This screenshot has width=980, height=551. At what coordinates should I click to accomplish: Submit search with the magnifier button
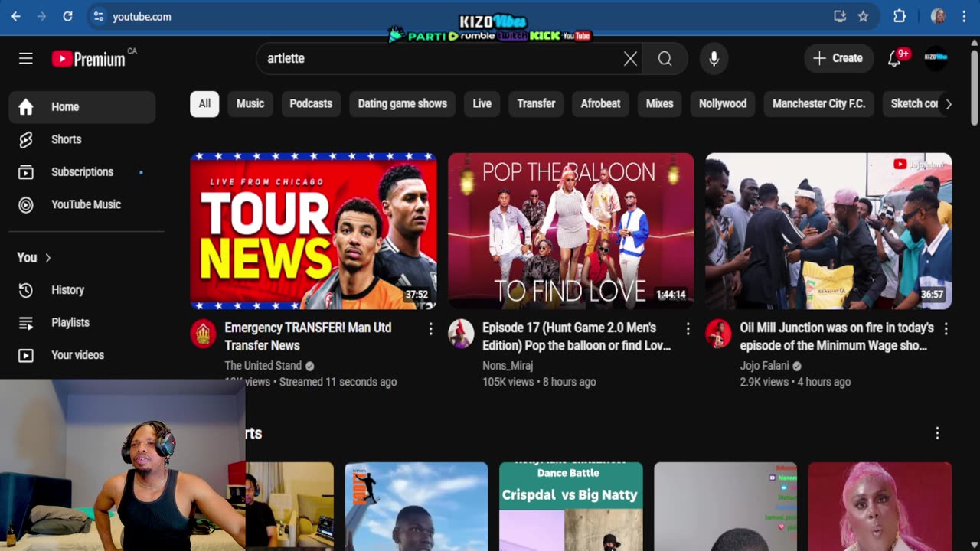[665, 58]
